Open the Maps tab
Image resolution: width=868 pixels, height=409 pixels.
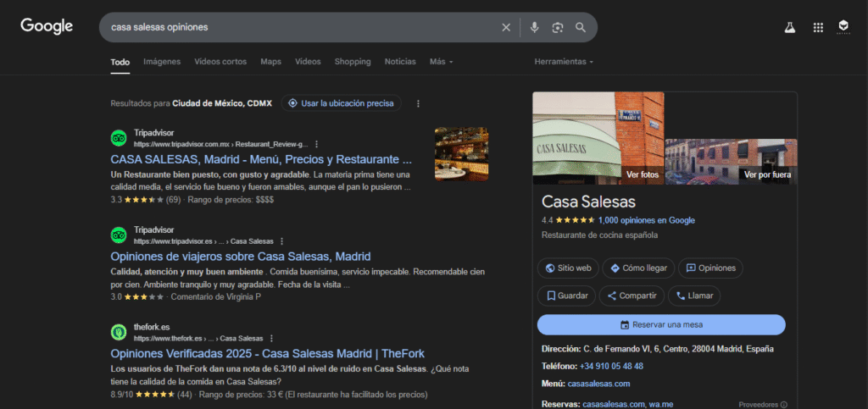click(x=270, y=62)
